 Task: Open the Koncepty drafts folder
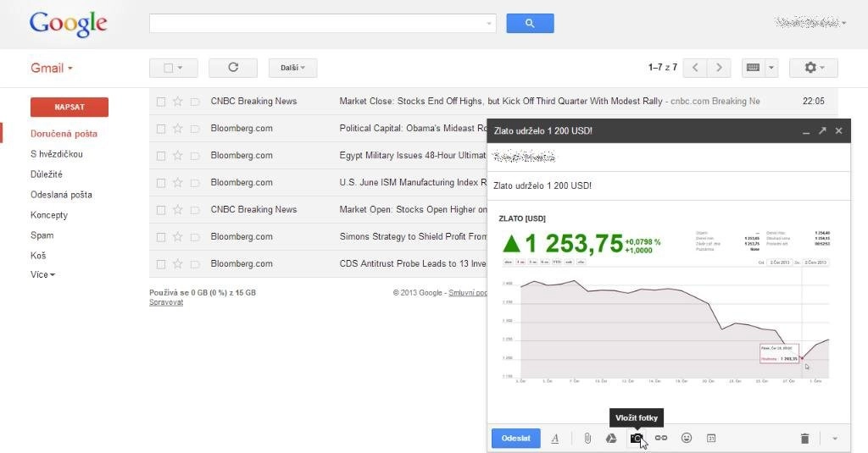coord(48,215)
